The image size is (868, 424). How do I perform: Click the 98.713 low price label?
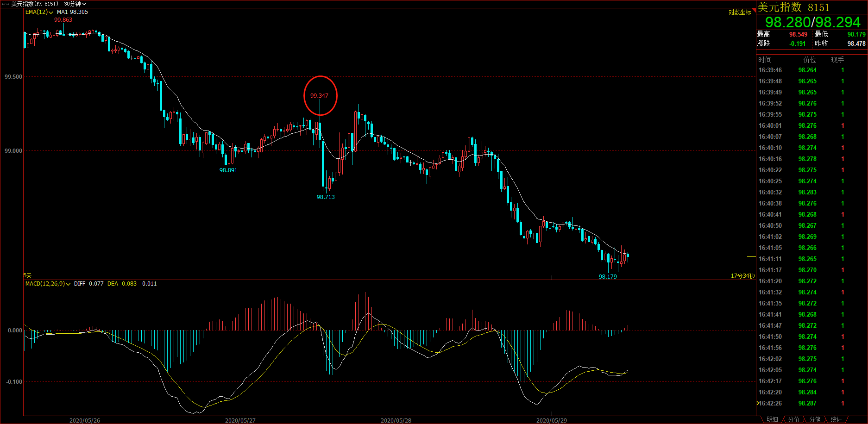pyautogui.click(x=326, y=197)
